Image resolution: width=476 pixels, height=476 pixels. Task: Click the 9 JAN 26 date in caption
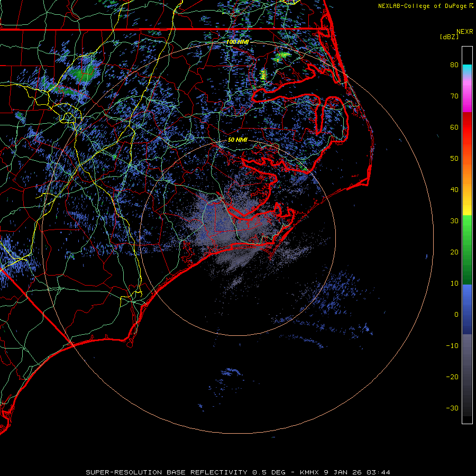(343, 472)
